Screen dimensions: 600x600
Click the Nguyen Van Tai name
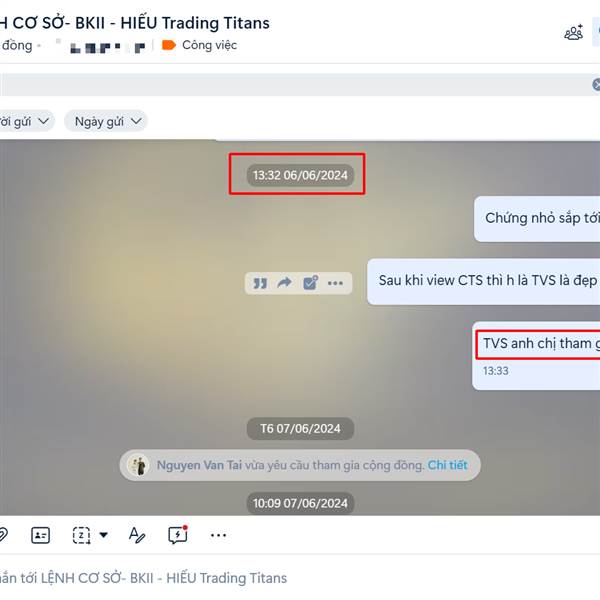point(199,465)
